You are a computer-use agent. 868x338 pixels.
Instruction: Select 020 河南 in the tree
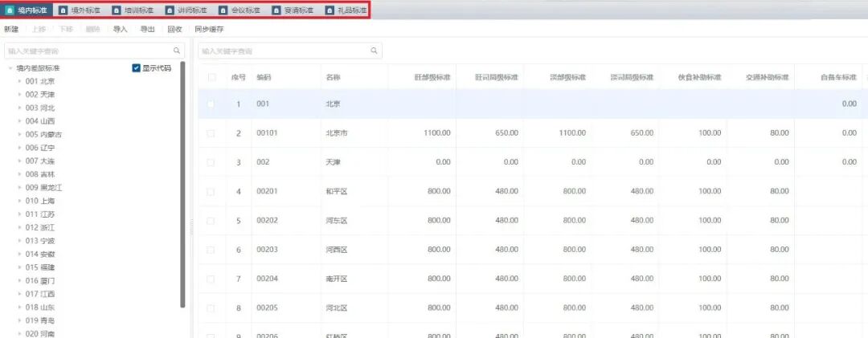40,333
